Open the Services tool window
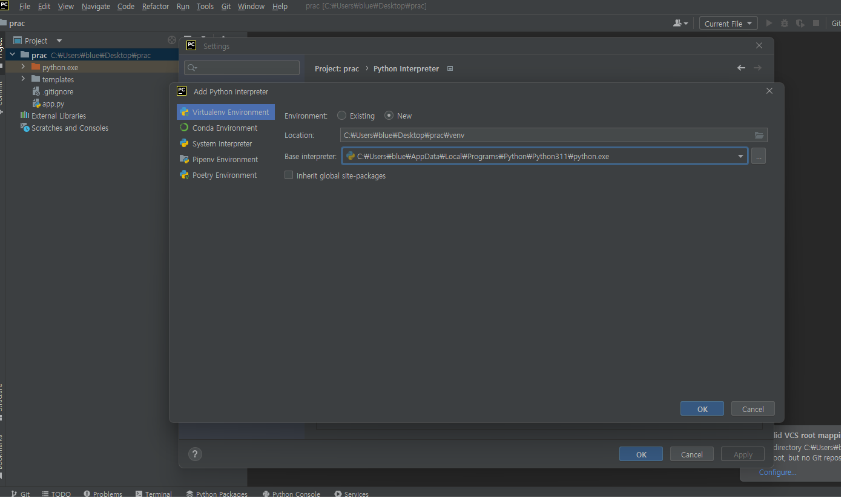 [351, 494]
